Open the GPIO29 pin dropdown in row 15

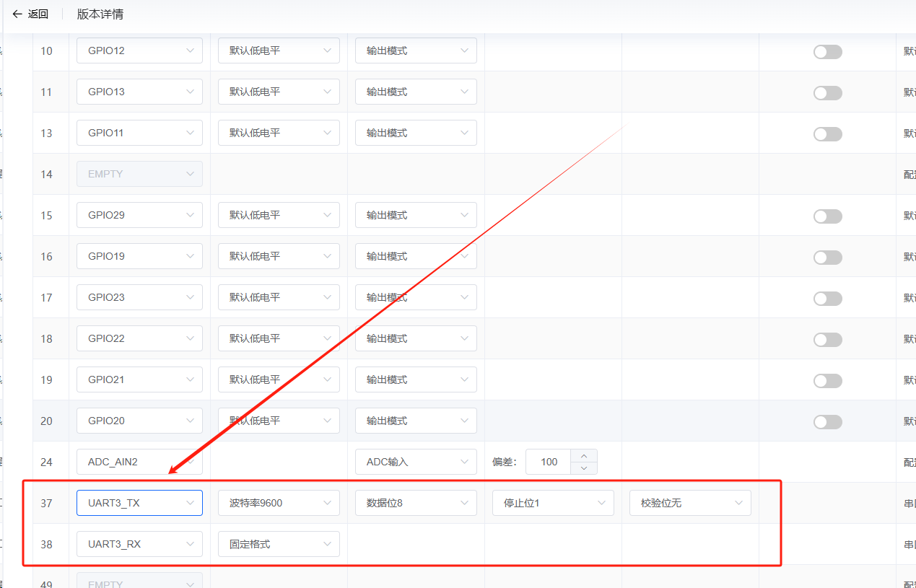pos(139,215)
